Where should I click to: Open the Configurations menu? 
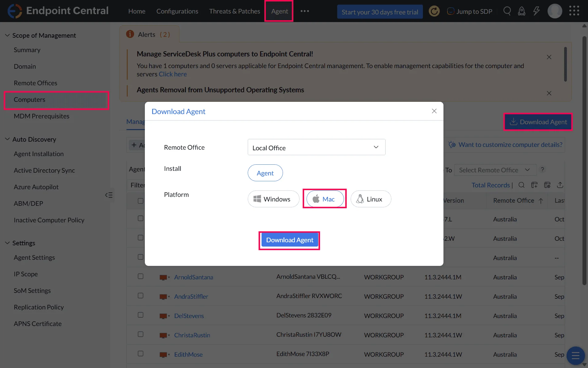click(177, 11)
